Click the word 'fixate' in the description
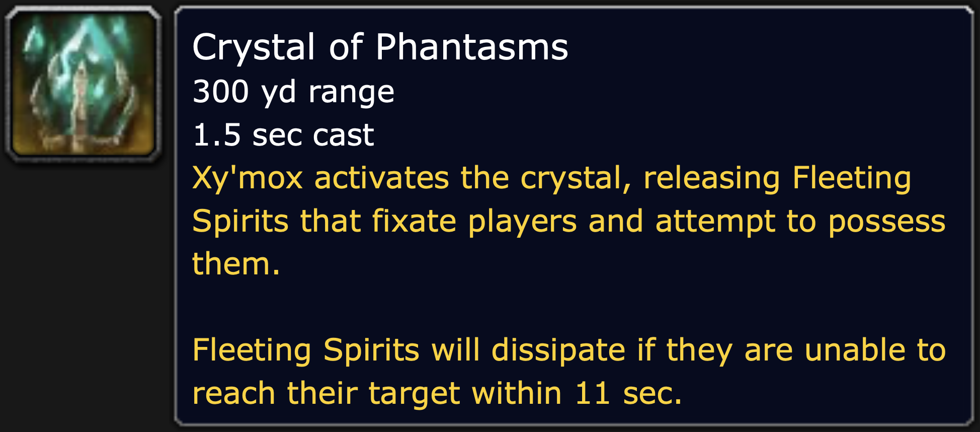Screen dimensions: 980x432 [x=414, y=222]
